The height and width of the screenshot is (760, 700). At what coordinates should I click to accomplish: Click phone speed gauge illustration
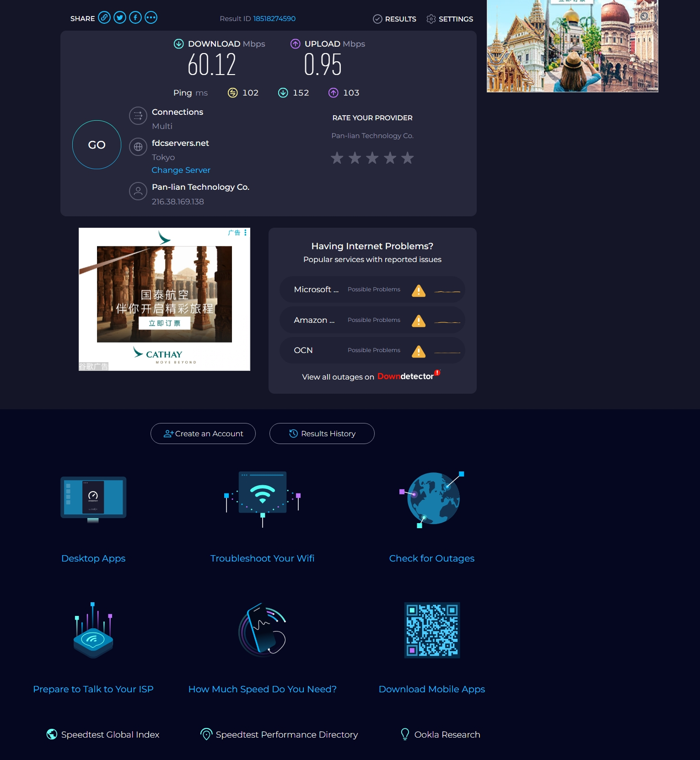click(x=262, y=630)
